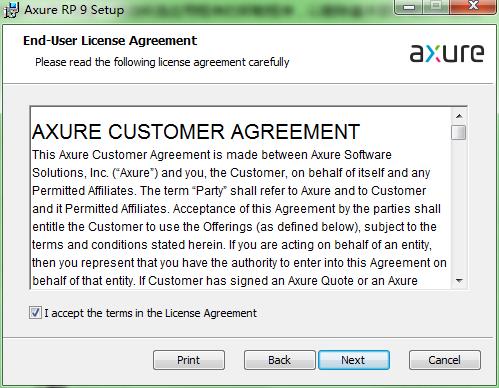Click inside the license agreement paragraph text
Image resolution: width=499 pixels, height=388 pixels.
[x=239, y=218]
